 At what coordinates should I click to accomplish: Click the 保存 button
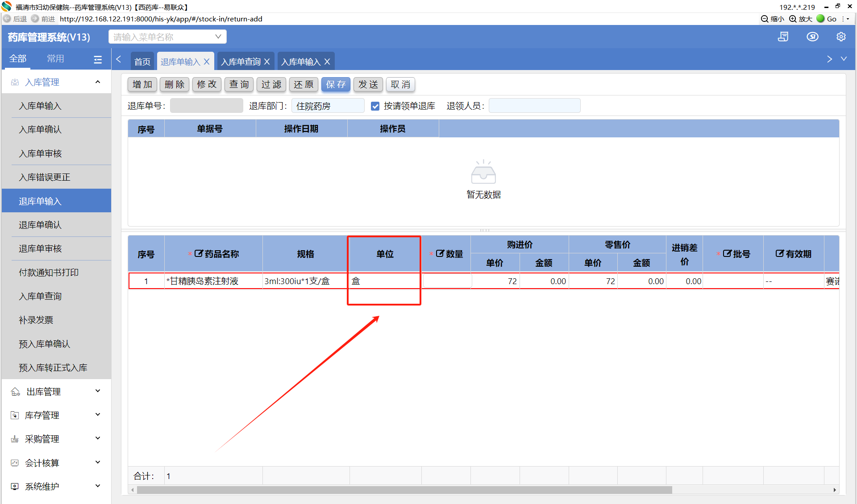pos(336,84)
